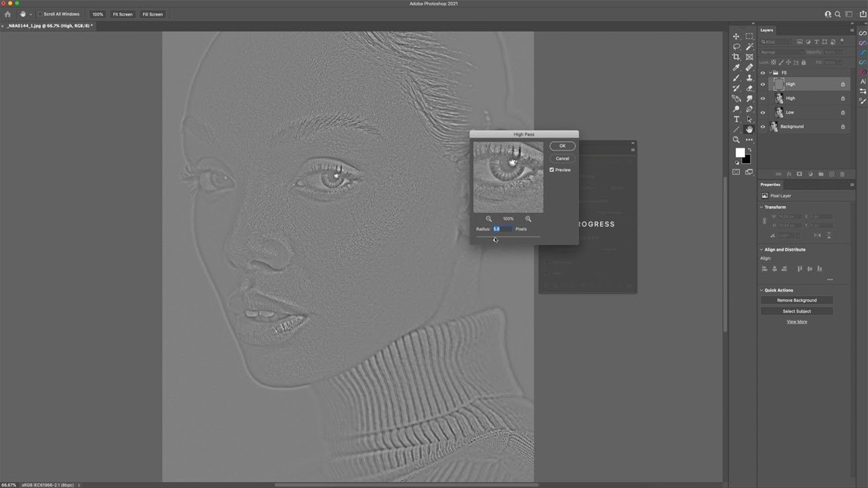Click the Hand tool in the toolbar
The width and height of the screenshot is (868, 488).
tap(749, 129)
